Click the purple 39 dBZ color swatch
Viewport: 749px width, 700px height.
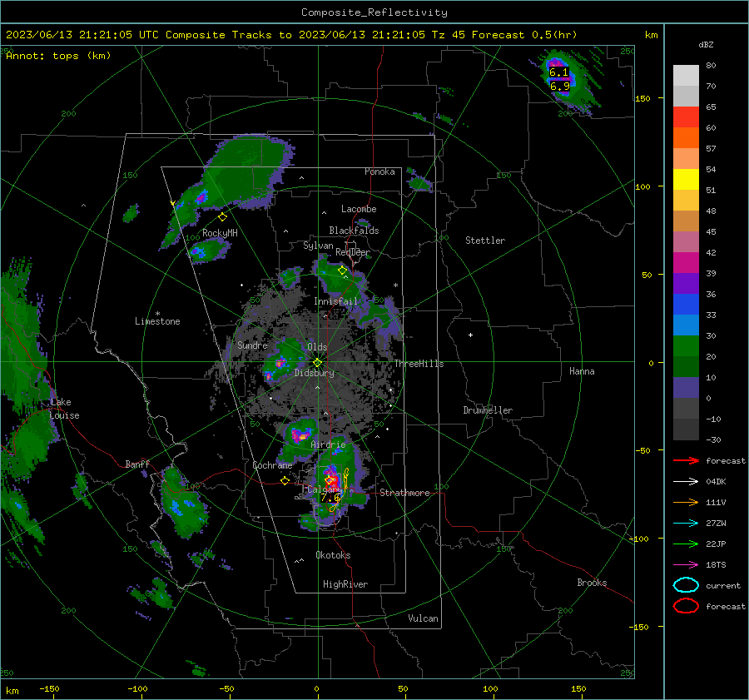pos(686,283)
